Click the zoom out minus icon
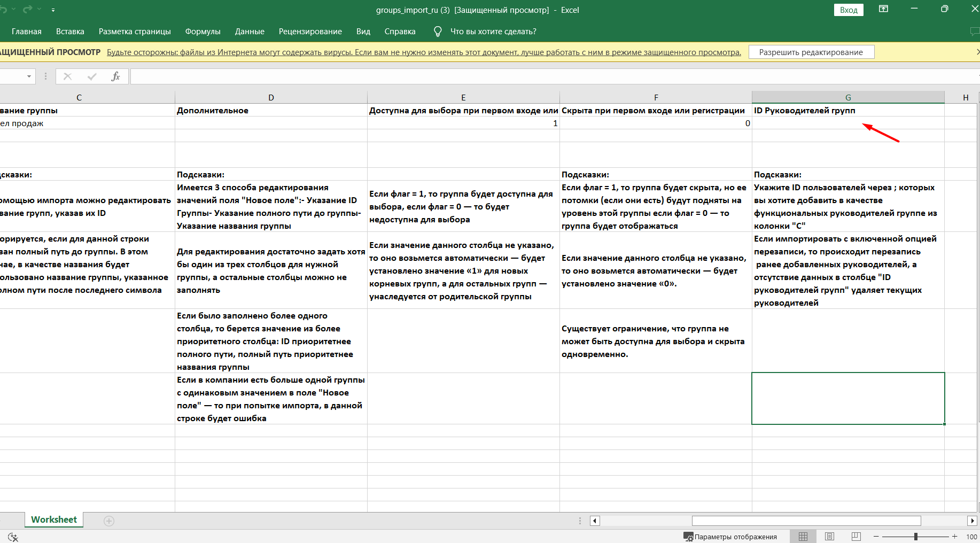This screenshot has width=980, height=543. pyautogui.click(x=876, y=537)
